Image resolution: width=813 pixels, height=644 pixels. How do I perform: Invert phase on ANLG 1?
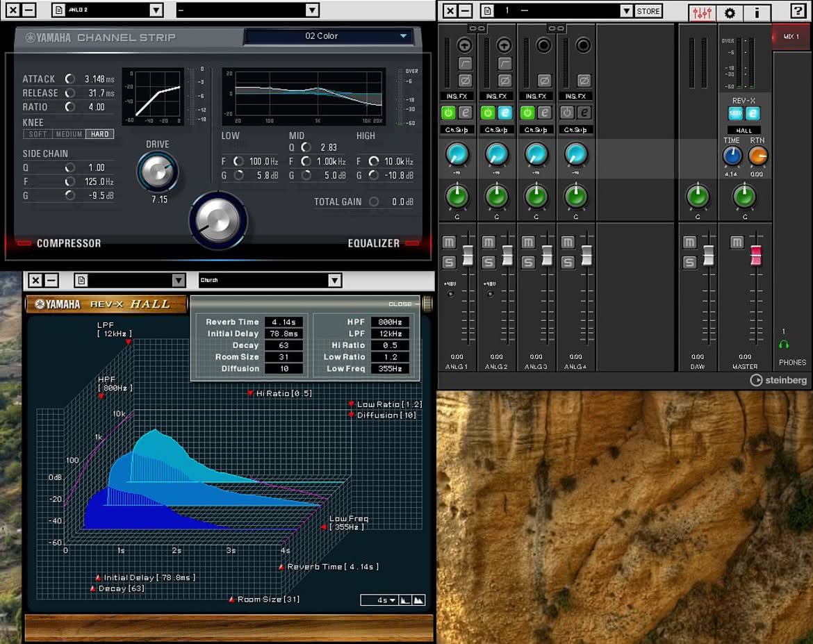coord(465,81)
